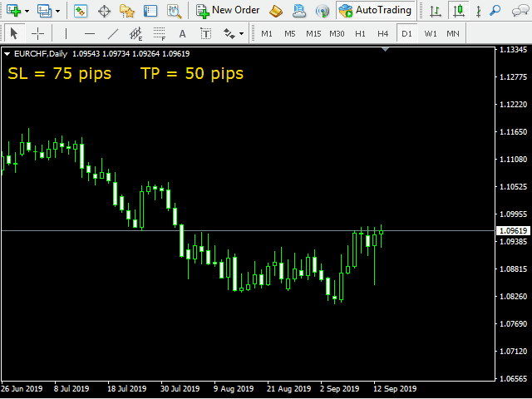532x399 pixels.
Task: Click the chart shift triangle marker
Action: (385, 50)
